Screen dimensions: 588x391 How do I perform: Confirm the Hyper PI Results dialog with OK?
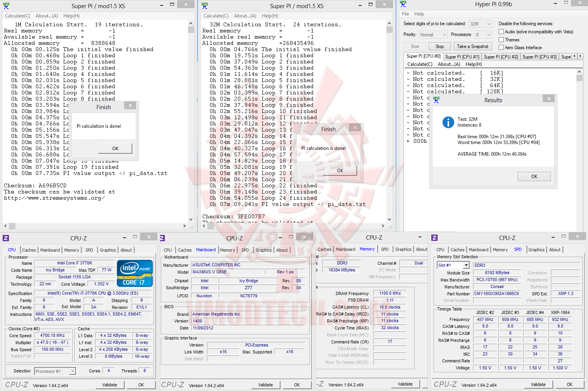pos(534,177)
